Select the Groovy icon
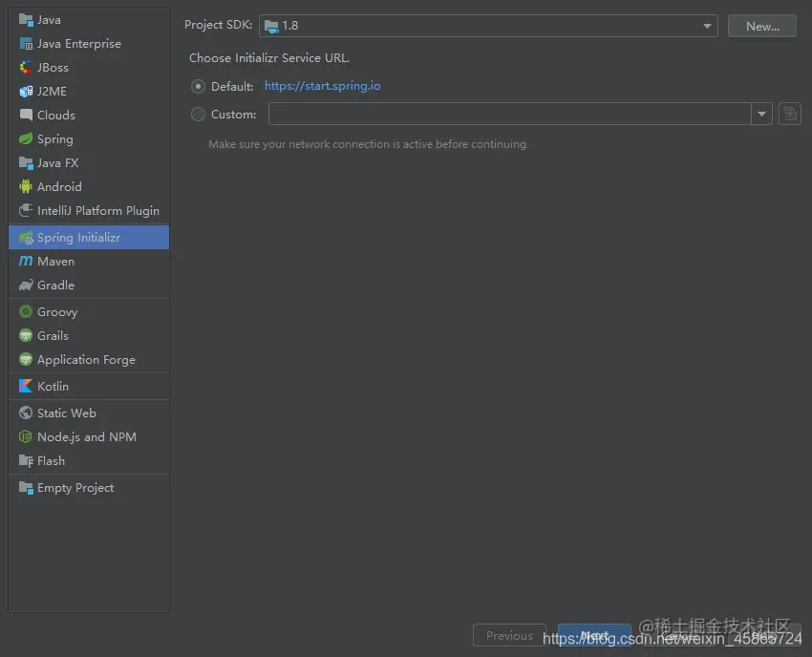812x657 pixels. [26, 311]
